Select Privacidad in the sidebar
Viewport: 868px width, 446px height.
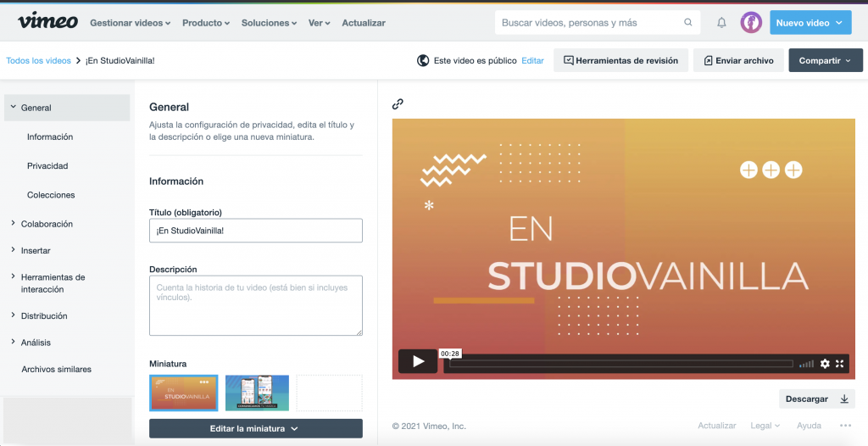pos(47,165)
